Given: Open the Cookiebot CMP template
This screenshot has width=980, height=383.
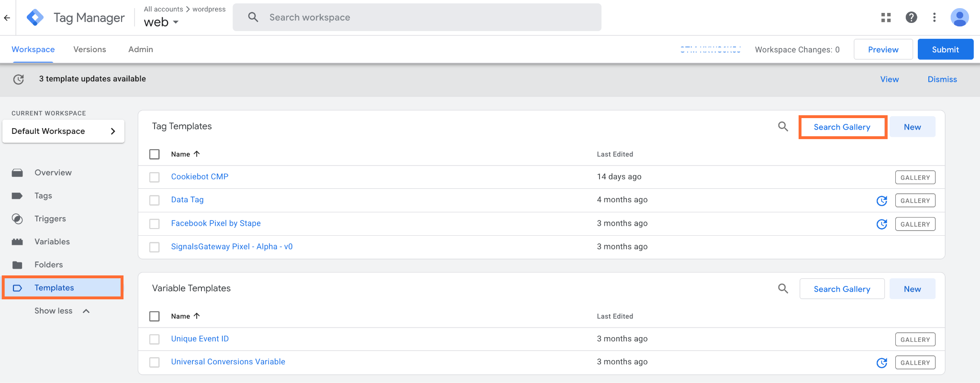Looking at the screenshot, I should point(200,176).
